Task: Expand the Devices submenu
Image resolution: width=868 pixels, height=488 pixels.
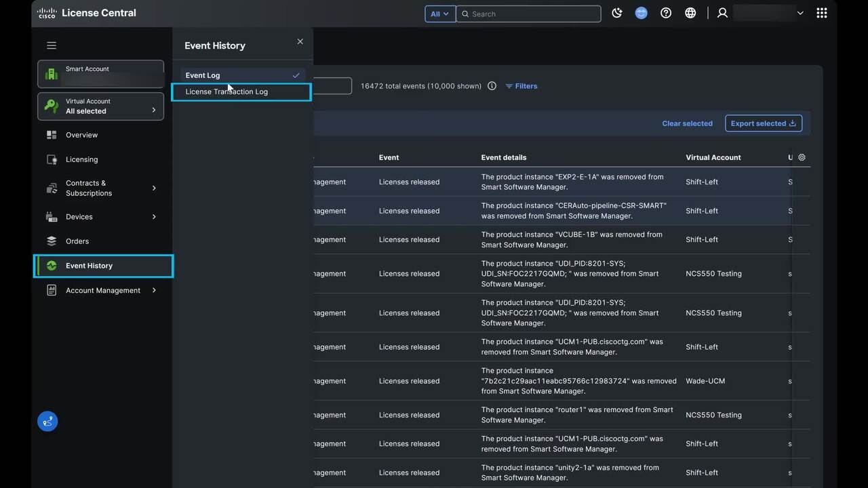Action: [x=154, y=217]
